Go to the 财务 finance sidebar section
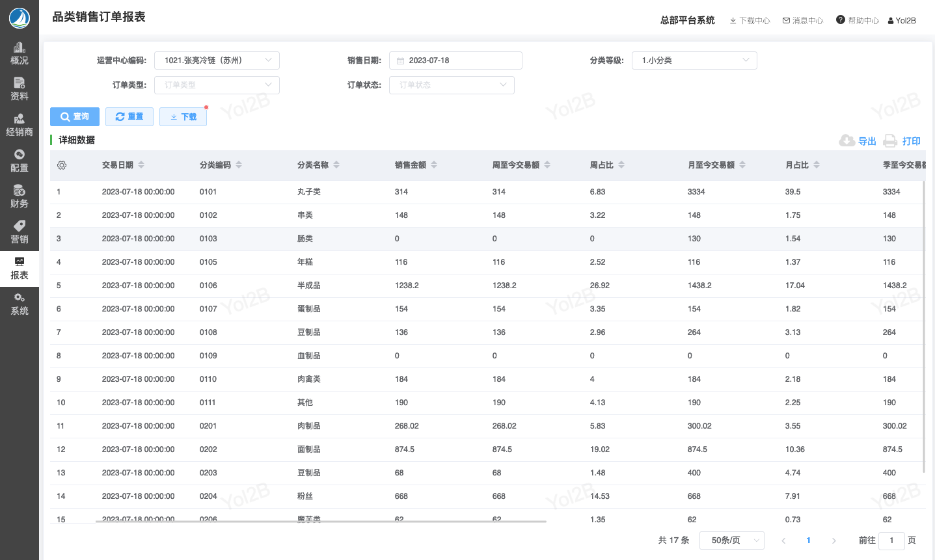Viewport: 935px width, 560px height. tap(20, 196)
